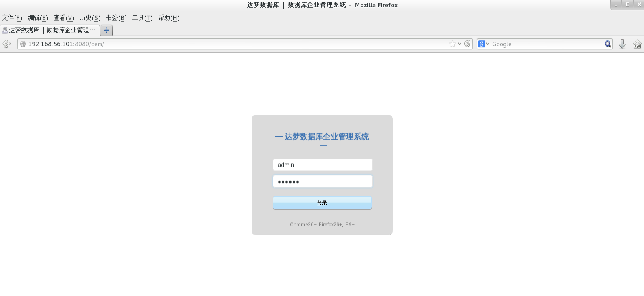Click the Chrome30+, Firefox26+, IE9+ note
Image resolution: width=644 pixels, height=296 pixels.
point(322,224)
